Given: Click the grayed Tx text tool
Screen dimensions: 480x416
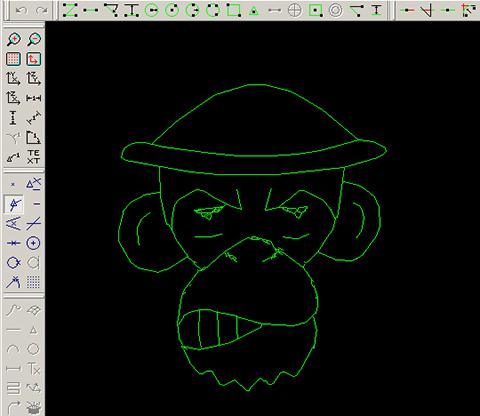Looking at the screenshot, I should (x=34, y=369).
